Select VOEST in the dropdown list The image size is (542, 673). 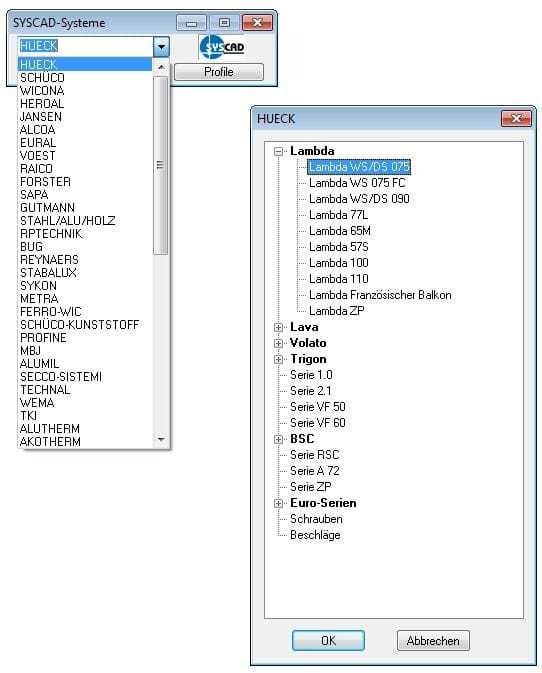[x=37, y=155]
